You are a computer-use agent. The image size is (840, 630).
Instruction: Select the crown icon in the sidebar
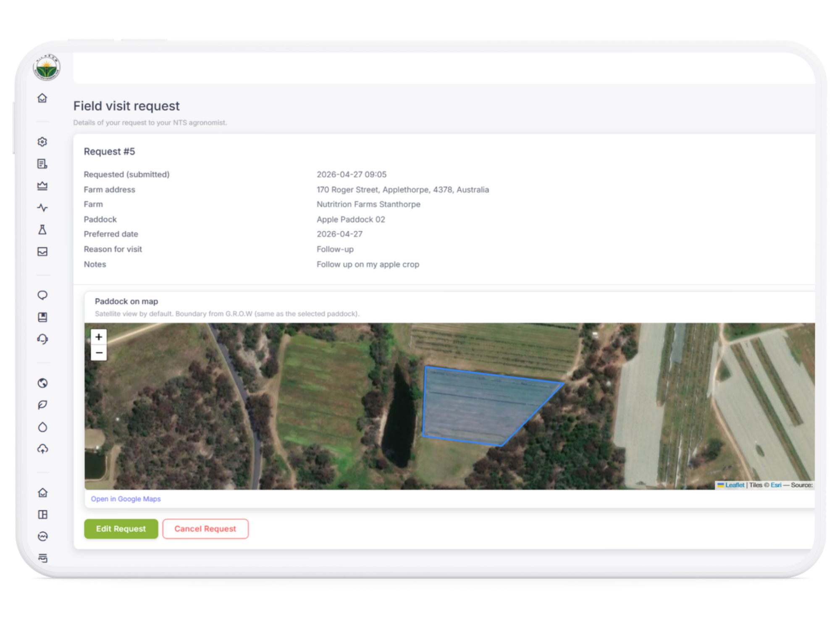(42, 186)
